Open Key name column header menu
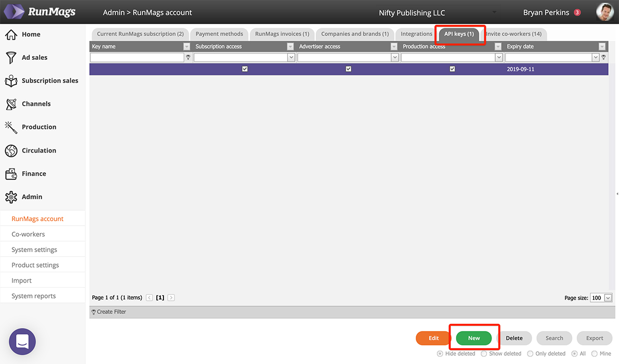The height and width of the screenshot is (364, 619). tap(187, 46)
